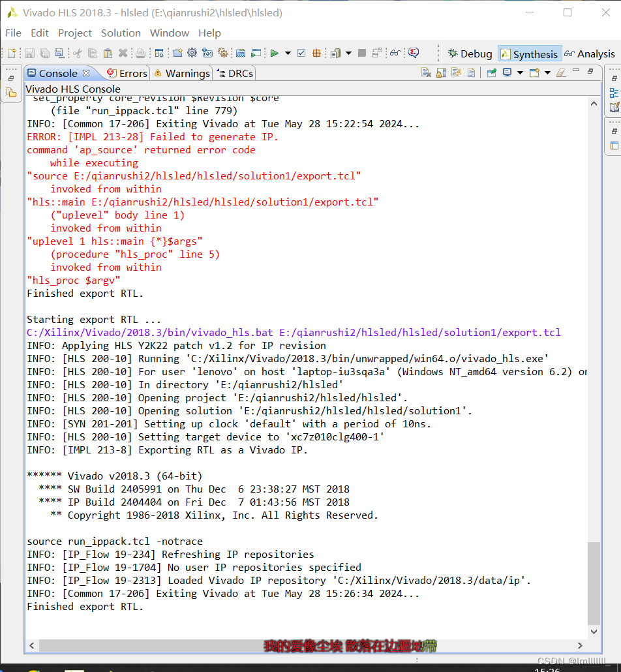This screenshot has height=672, width=621.
Task: Click scroll down arrow of console scrollbar
Action: 594,632
